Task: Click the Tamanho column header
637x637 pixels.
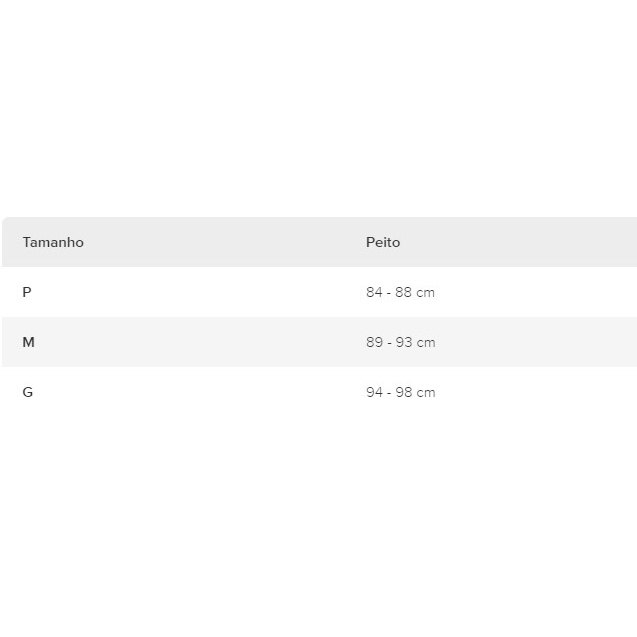Action: [x=53, y=242]
